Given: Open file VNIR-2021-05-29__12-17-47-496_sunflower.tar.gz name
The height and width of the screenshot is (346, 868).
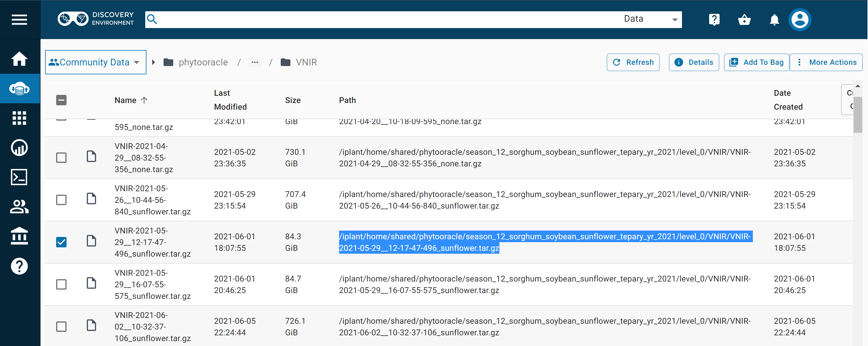Looking at the screenshot, I should click(x=153, y=242).
